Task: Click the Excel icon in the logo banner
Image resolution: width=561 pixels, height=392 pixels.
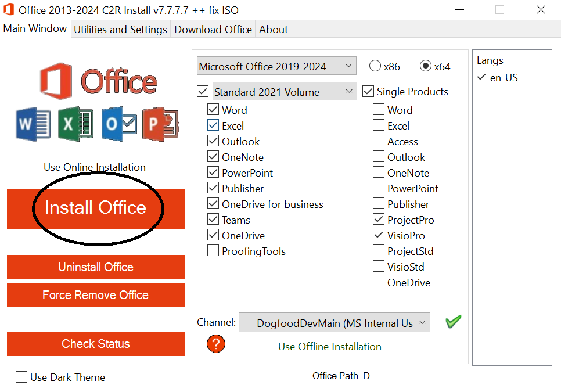Action: [x=76, y=124]
